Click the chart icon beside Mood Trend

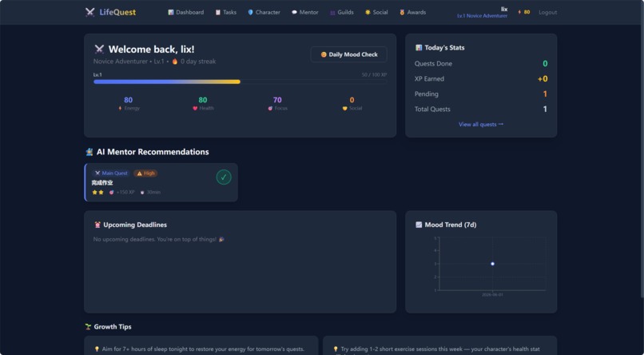pos(419,225)
